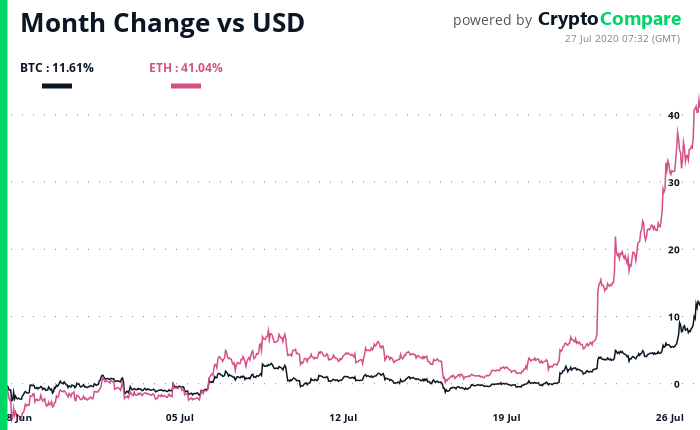Click the green vertical bar on the left edge
Image resolution: width=700 pixels, height=430 pixels.
pyautogui.click(x=3, y=215)
